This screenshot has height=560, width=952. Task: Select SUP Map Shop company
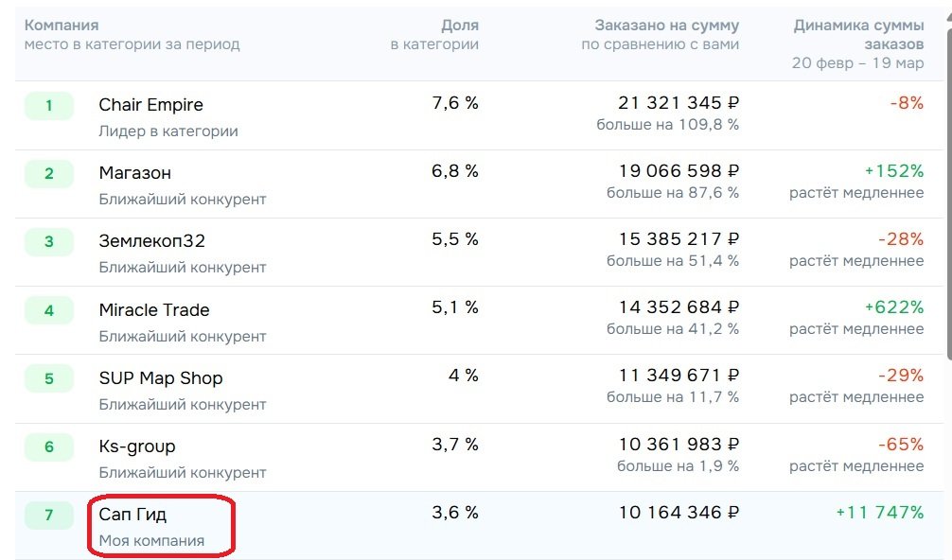tap(161, 378)
